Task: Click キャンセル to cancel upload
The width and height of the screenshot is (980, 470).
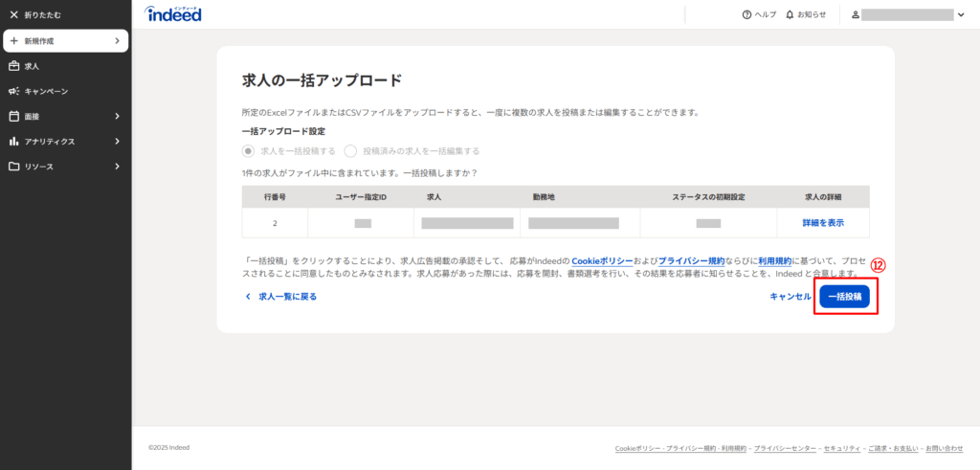Action: coord(790,297)
